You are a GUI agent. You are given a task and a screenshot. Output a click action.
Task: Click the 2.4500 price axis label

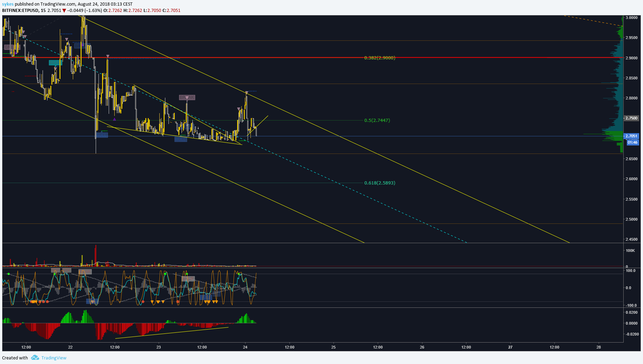pyautogui.click(x=631, y=239)
